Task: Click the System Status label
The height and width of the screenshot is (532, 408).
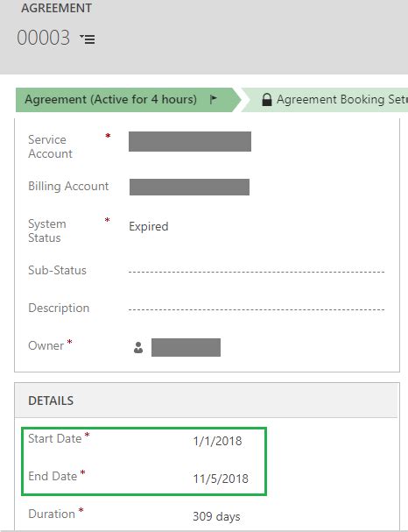Action: click(x=47, y=231)
